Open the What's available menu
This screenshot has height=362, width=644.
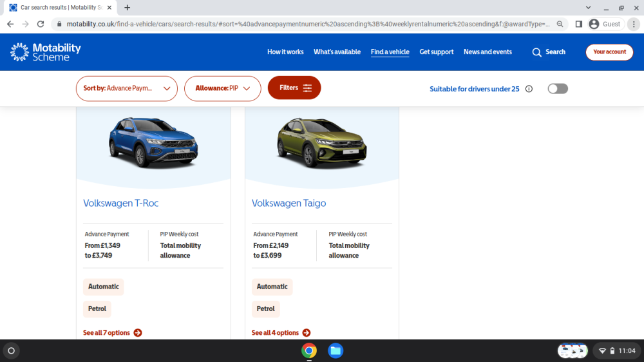[x=337, y=52]
